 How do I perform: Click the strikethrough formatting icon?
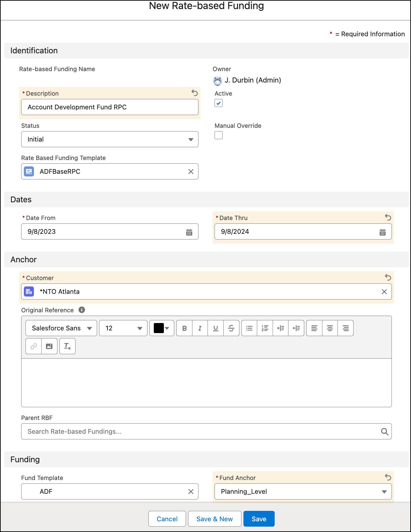pos(231,328)
